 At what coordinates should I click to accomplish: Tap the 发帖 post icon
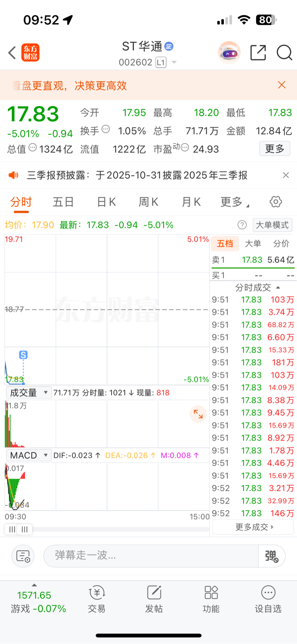154,599
